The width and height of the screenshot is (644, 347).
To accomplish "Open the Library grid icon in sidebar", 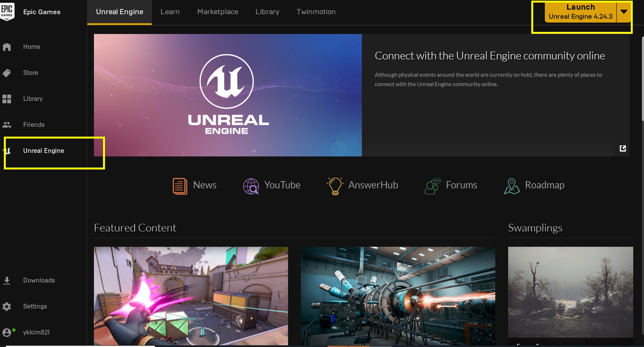I will pyautogui.click(x=7, y=99).
